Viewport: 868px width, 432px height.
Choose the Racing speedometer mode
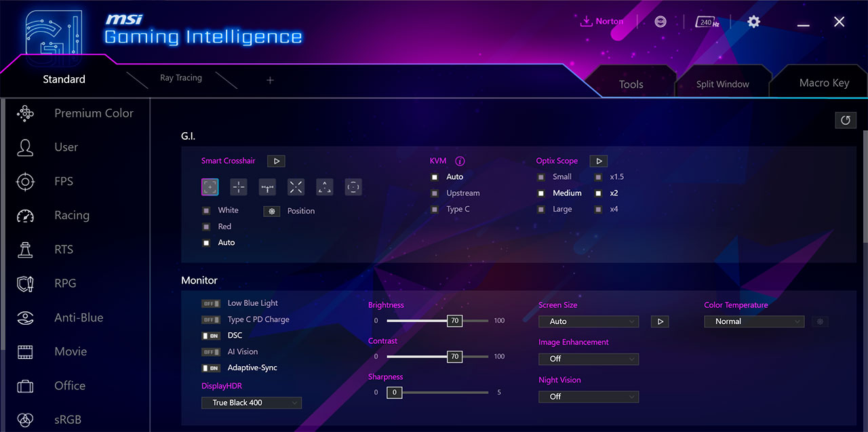[x=25, y=216]
